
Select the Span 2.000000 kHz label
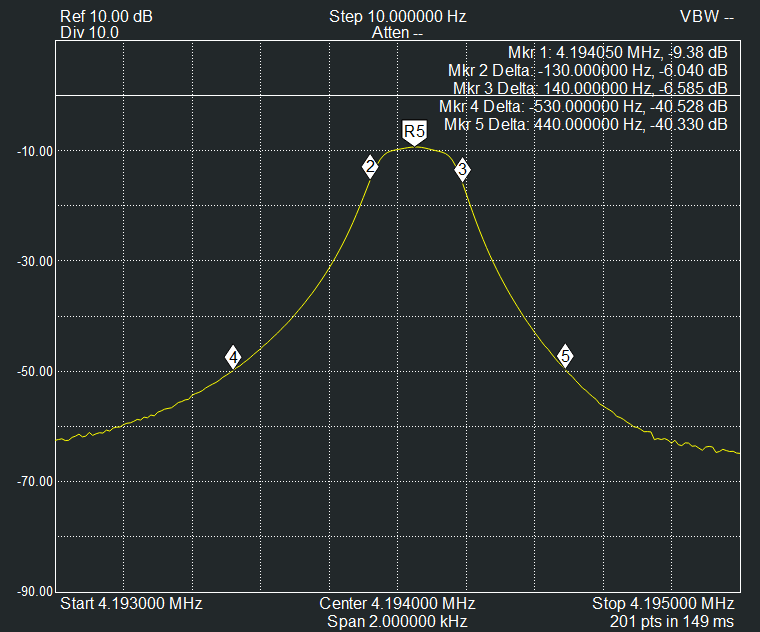click(x=397, y=621)
